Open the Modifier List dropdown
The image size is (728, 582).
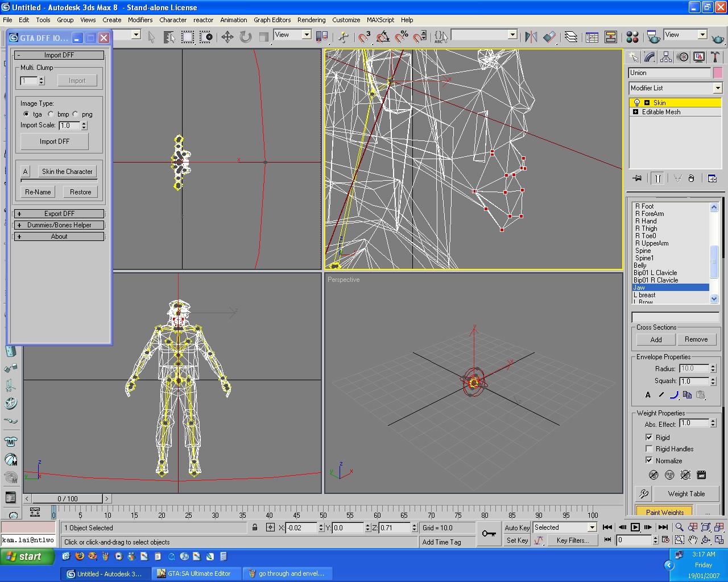coord(717,88)
